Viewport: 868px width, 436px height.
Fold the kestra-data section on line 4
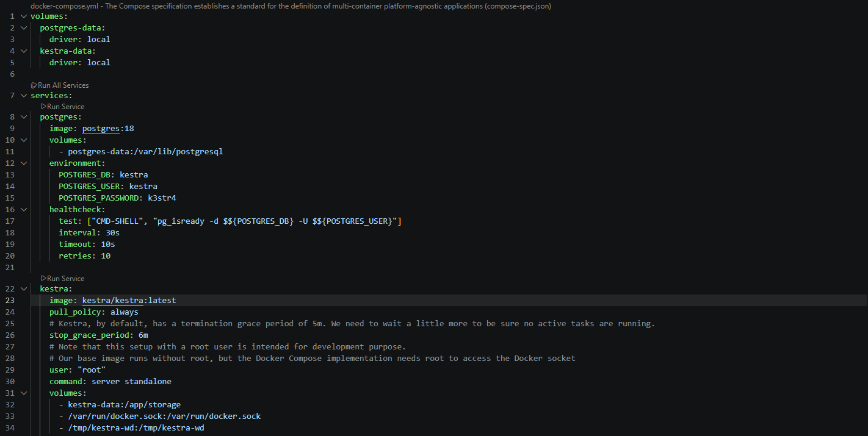point(23,51)
